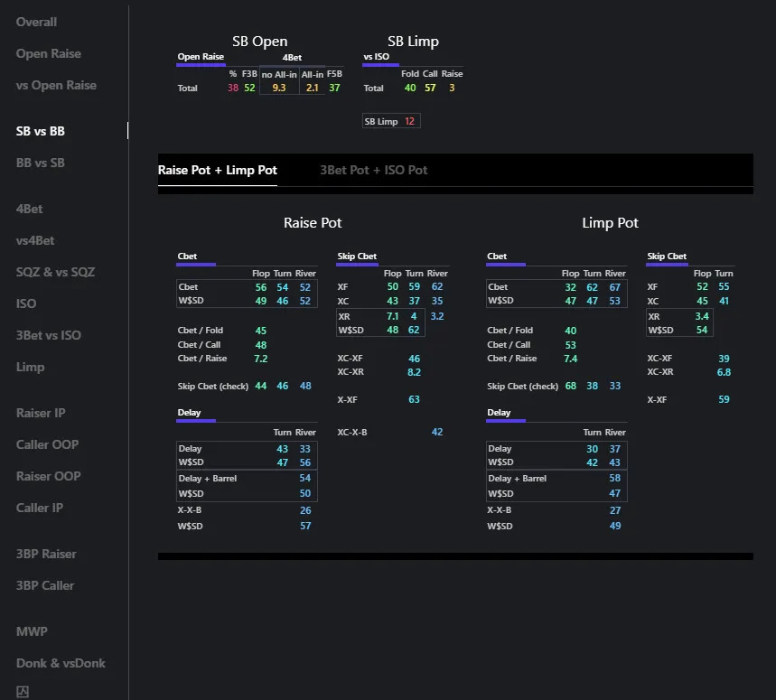Image resolution: width=776 pixels, height=700 pixels.
Task: Open Raiser IP stats section
Action: (41, 413)
